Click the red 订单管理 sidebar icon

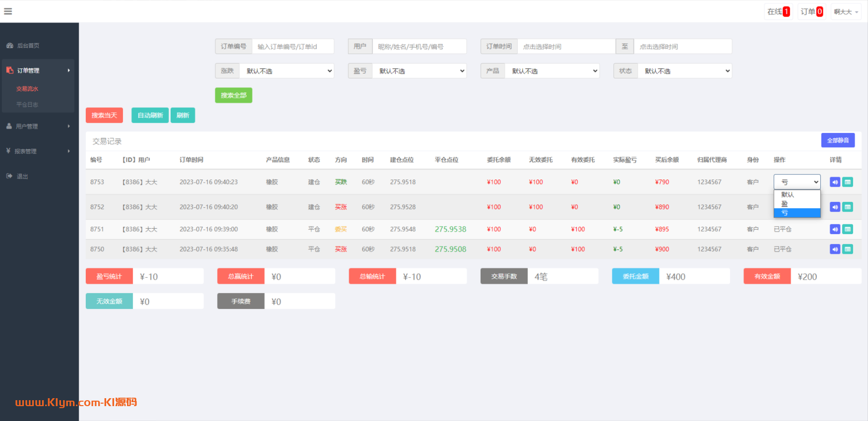[9, 70]
